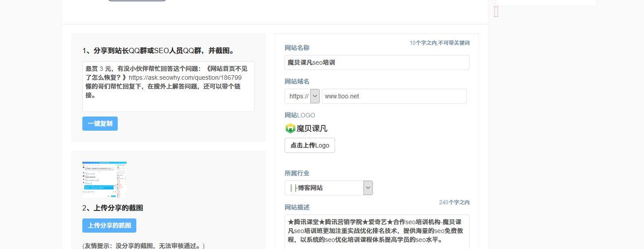
Task: Focus the 网站名称 input field
Action: click(x=377, y=62)
